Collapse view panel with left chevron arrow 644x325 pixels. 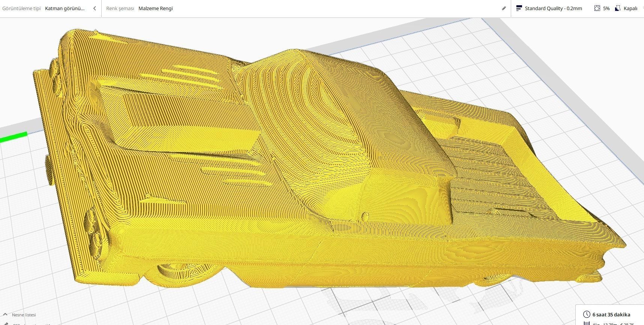(x=95, y=8)
